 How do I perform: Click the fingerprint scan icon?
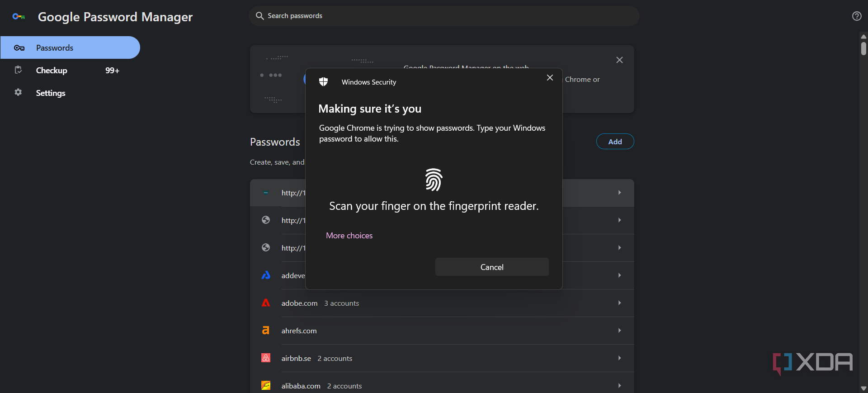click(434, 180)
